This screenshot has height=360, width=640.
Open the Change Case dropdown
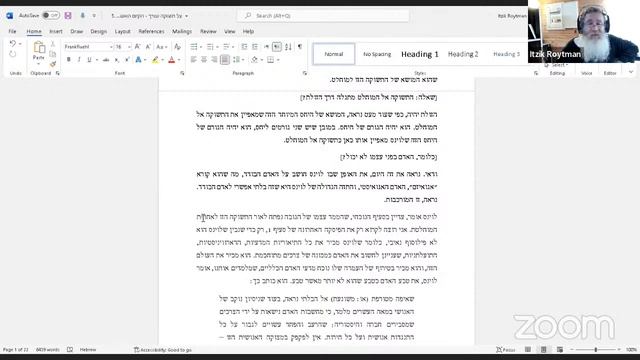click(162, 47)
